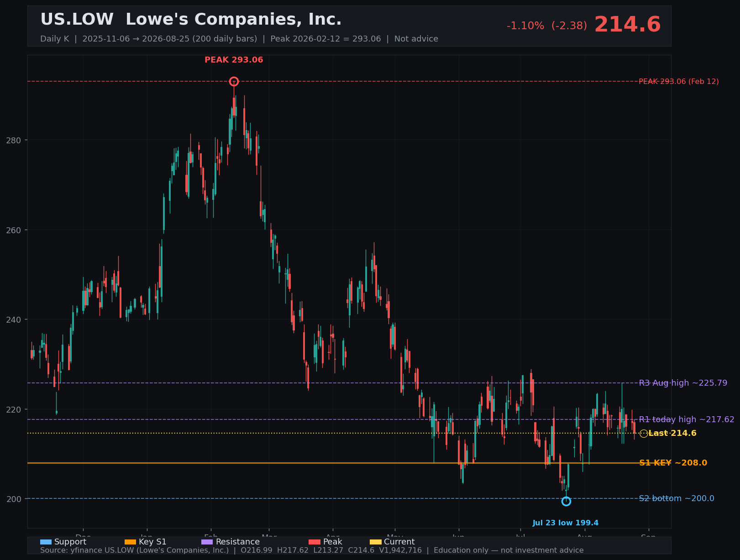This screenshot has height=560, width=740.
Task: Click the 'Peak' legend text
Action: click(333, 542)
